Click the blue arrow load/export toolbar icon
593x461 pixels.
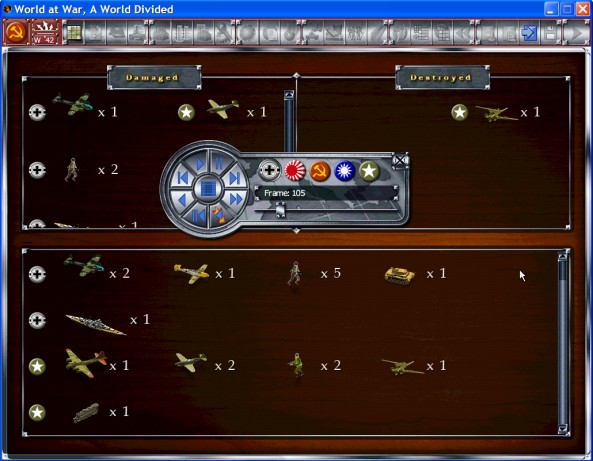529,33
